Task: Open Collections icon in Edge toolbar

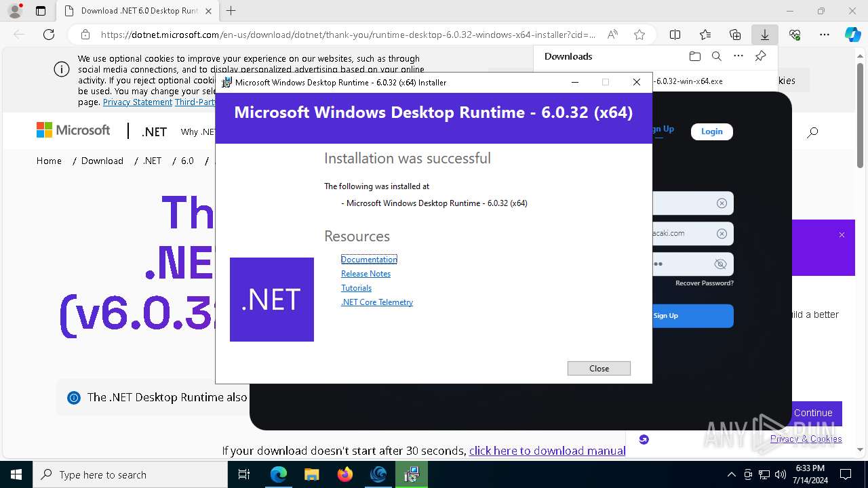Action: coord(735,35)
